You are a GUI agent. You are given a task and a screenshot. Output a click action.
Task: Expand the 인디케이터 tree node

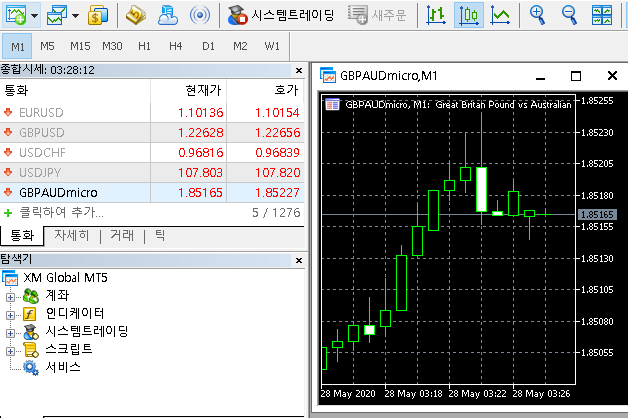[10, 315]
